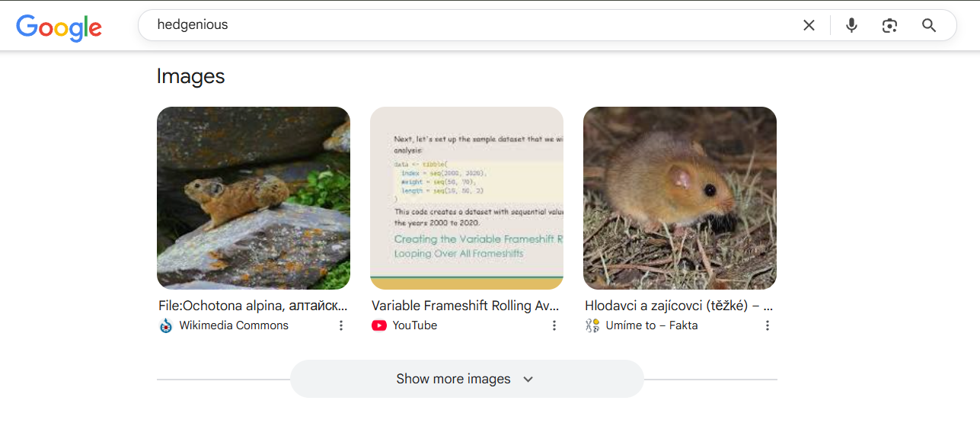Click the magnifying glass search icon
Viewport: 980px width, 423px height.
tap(929, 25)
